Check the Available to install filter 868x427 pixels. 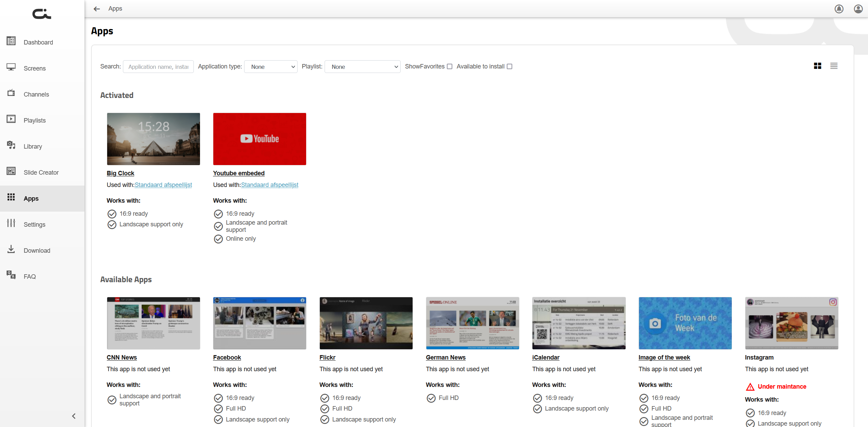tap(509, 66)
